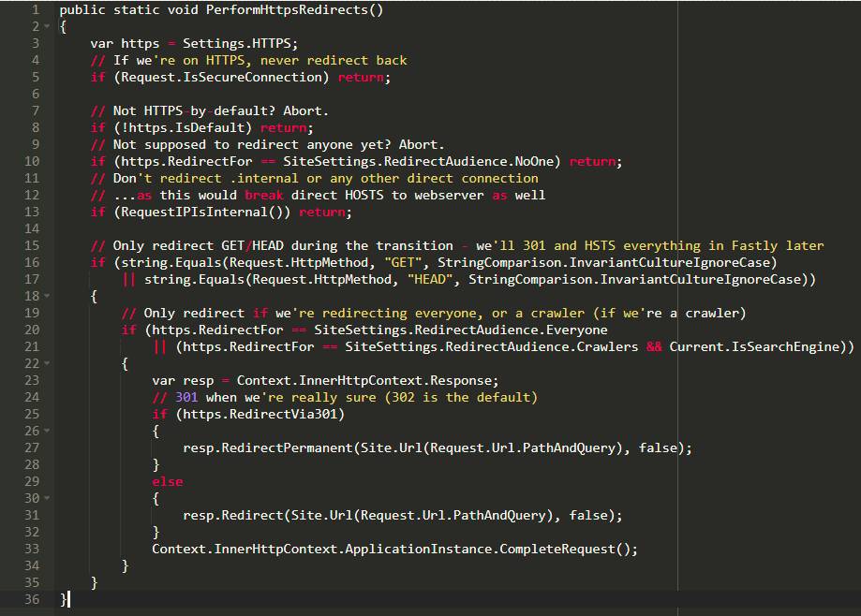The height and width of the screenshot is (616, 861).
Task: Click line number 36 in the gutter
Action: [32, 599]
